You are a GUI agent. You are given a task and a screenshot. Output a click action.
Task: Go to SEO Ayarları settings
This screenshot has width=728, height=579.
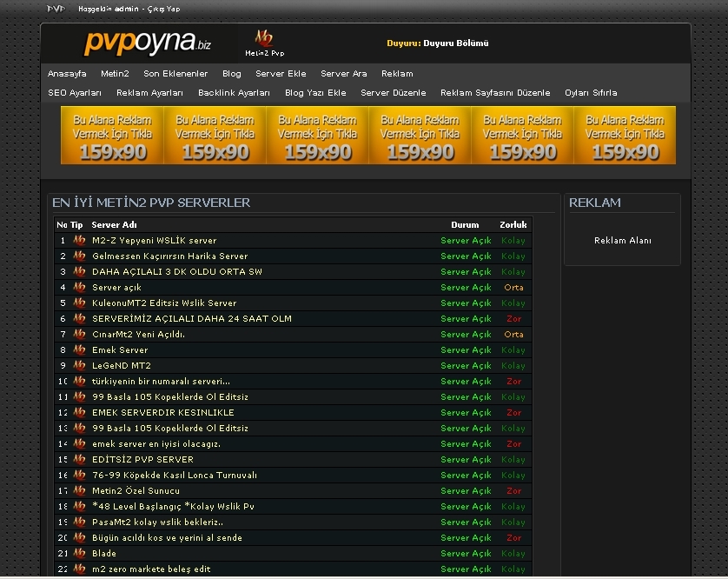point(75,93)
